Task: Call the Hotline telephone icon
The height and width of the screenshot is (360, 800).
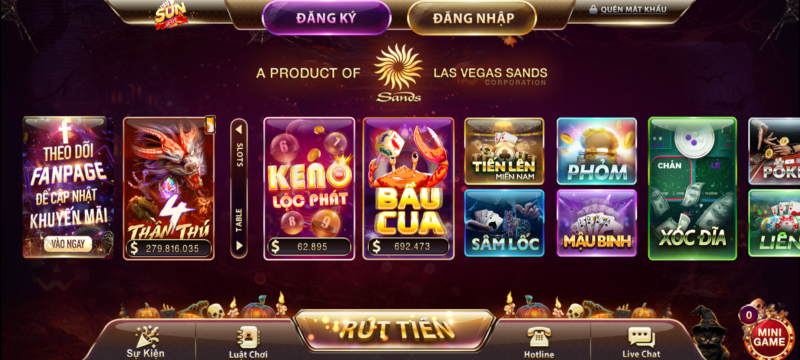Action: coord(539,337)
